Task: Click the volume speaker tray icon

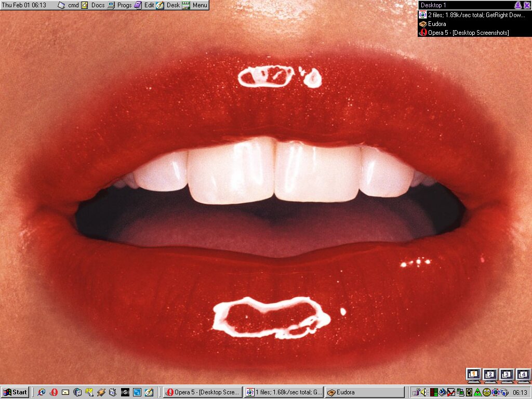Action: click(x=423, y=392)
